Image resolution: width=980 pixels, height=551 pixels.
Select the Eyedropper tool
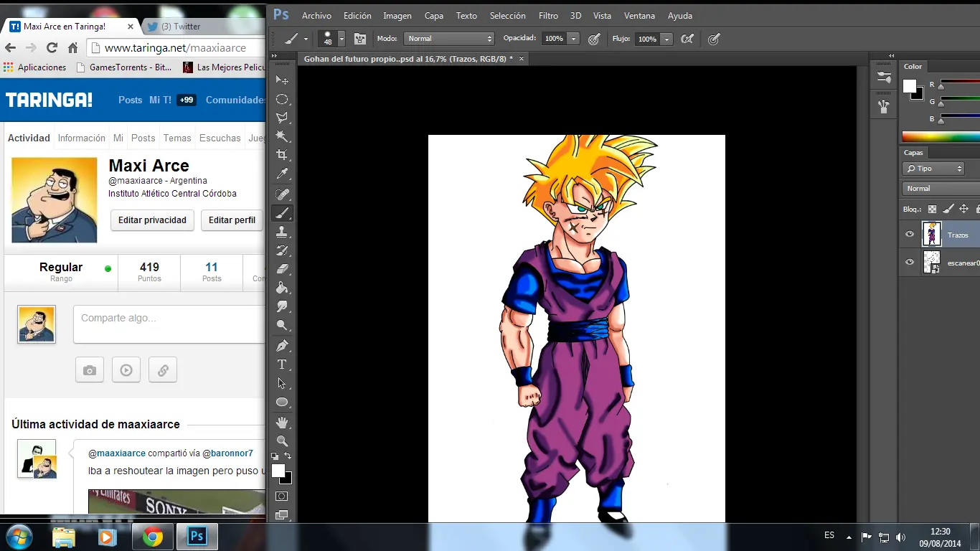[x=282, y=174]
